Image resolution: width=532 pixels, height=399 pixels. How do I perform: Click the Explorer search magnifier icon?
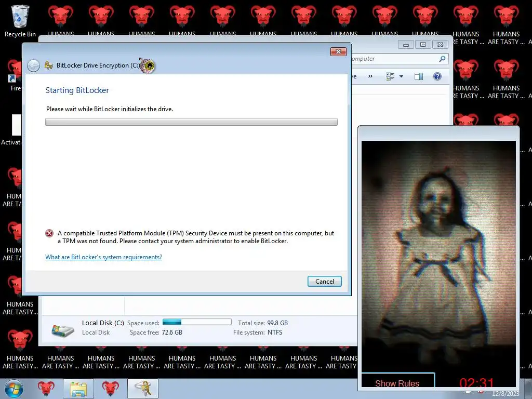point(442,59)
